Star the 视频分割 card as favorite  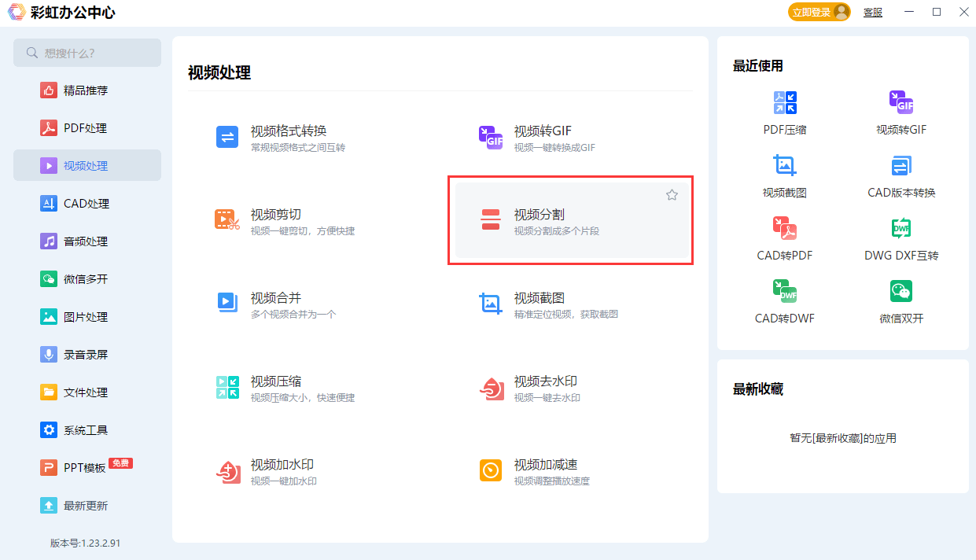pyautogui.click(x=672, y=194)
